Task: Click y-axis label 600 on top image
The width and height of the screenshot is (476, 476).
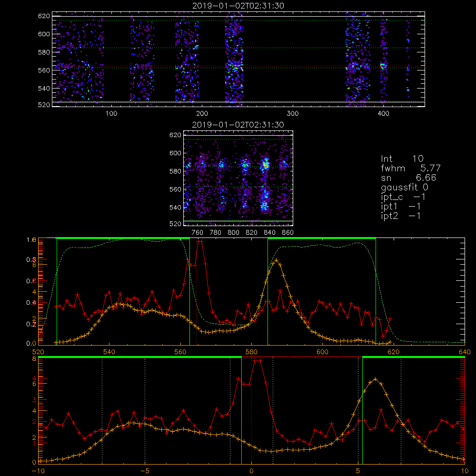Action: pos(44,34)
